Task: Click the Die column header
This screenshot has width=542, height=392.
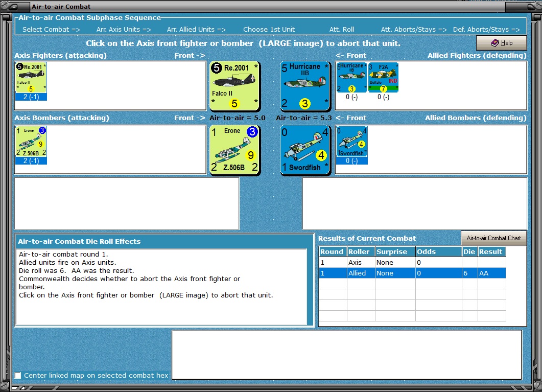Action: 469,251
